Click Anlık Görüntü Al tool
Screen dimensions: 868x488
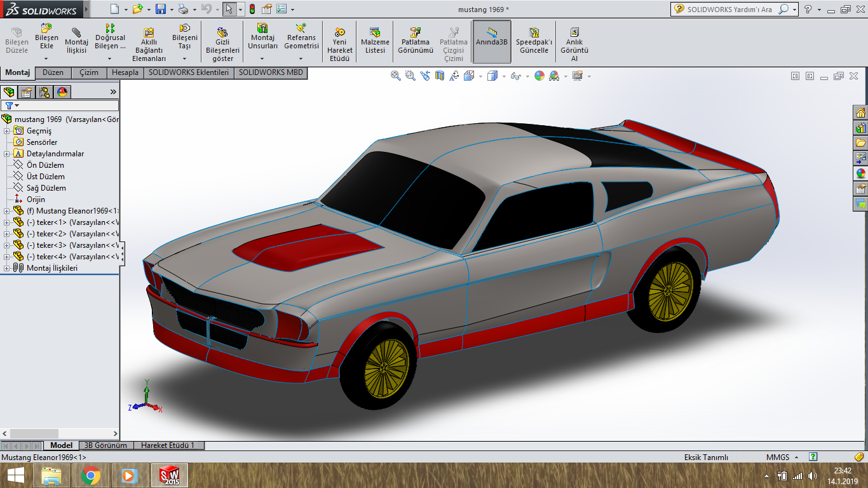coord(574,44)
